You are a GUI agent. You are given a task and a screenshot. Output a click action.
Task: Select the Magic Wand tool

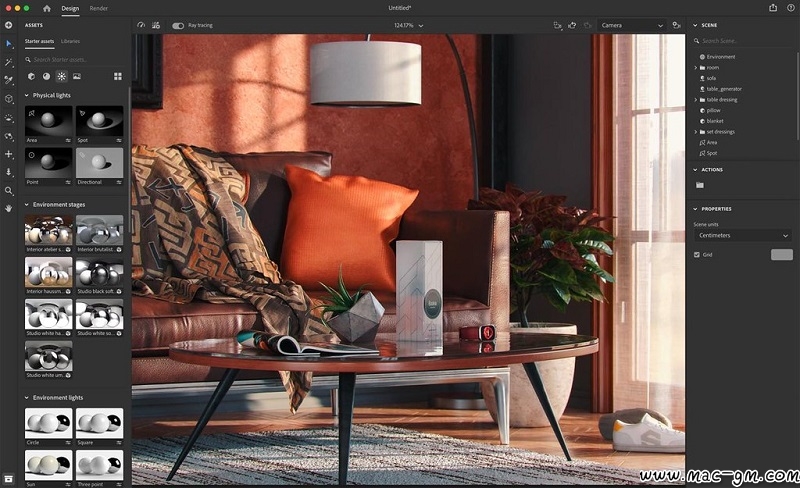coord(9,62)
